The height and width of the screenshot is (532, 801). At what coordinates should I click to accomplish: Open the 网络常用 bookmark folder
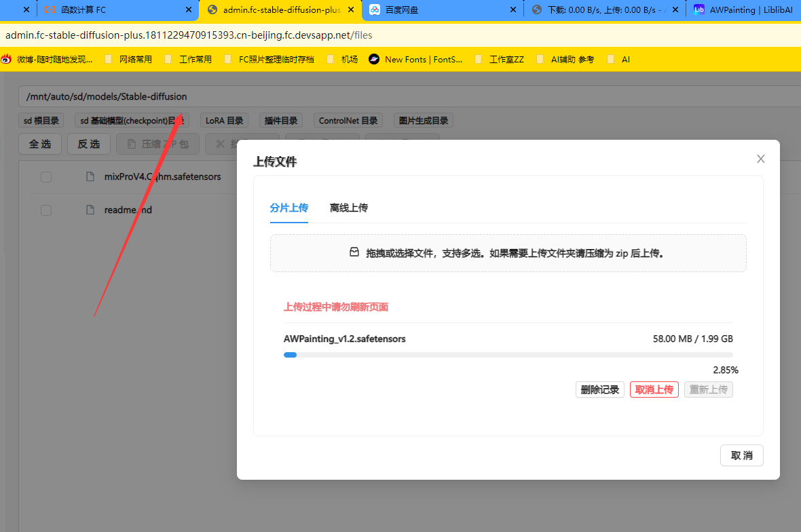tap(129, 60)
